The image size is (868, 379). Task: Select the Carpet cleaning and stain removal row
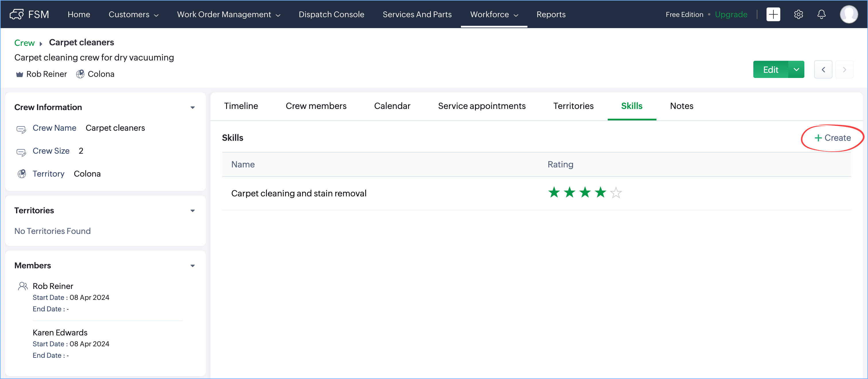[x=298, y=194]
